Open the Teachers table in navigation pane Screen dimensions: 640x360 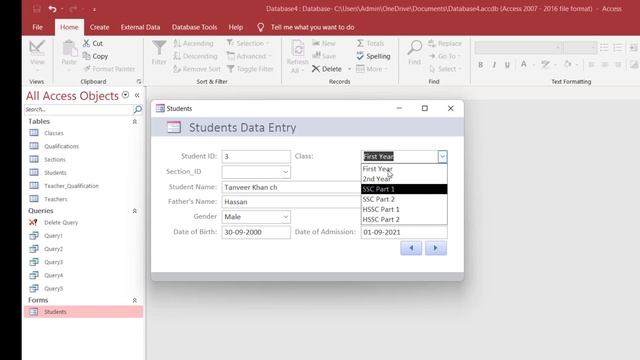56,199
